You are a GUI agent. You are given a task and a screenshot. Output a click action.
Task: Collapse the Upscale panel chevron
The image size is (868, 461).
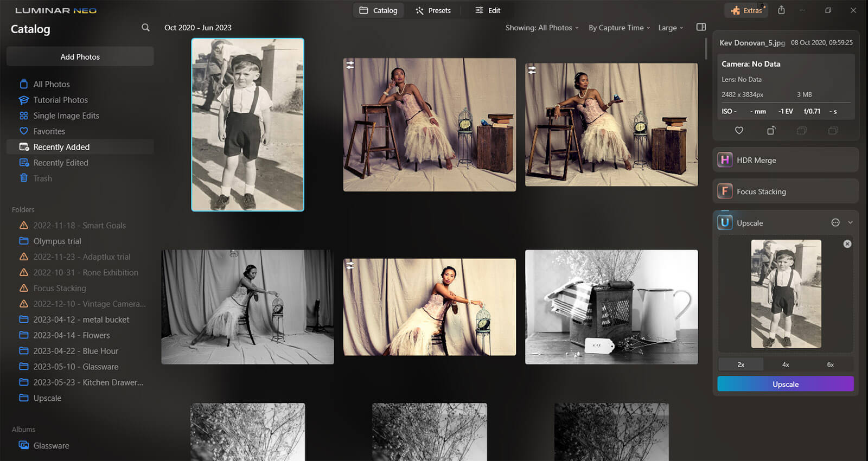point(850,222)
